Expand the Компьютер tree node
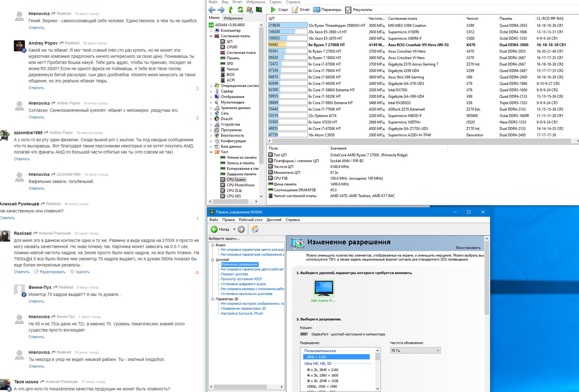 pos(211,31)
